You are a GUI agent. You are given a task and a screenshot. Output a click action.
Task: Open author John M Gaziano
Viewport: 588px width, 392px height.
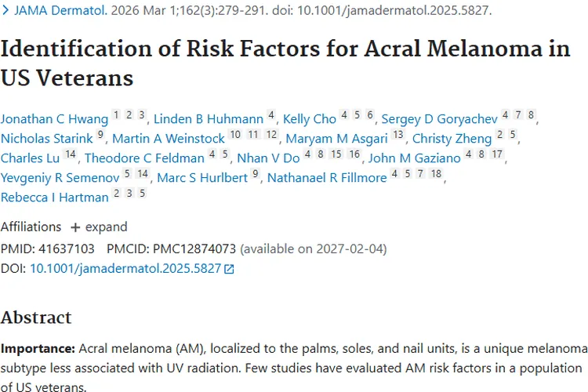click(x=414, y=158)
